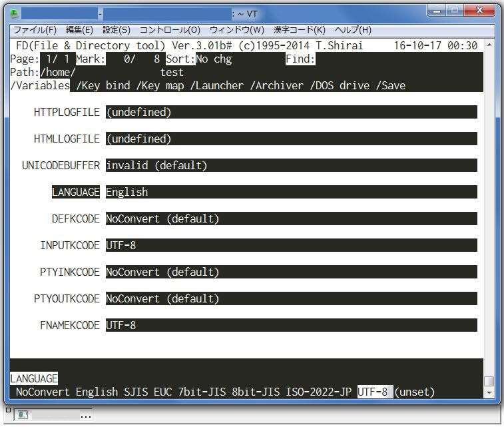This screenshot has width=504, height=427.
Task: Click the PTYINKCODE NoConvert value field
Action: [291, 272]
